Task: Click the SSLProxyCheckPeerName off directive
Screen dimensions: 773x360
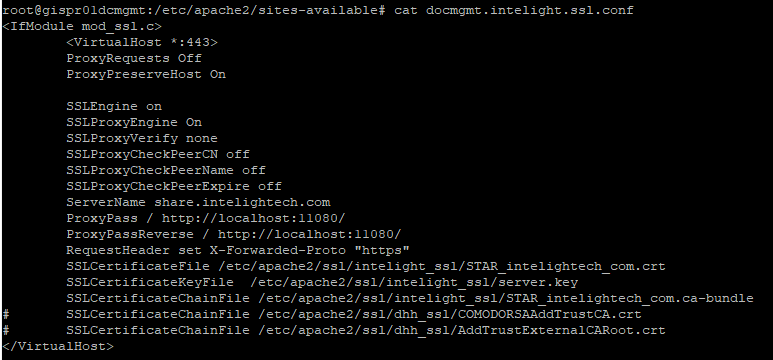Action: 166,170
